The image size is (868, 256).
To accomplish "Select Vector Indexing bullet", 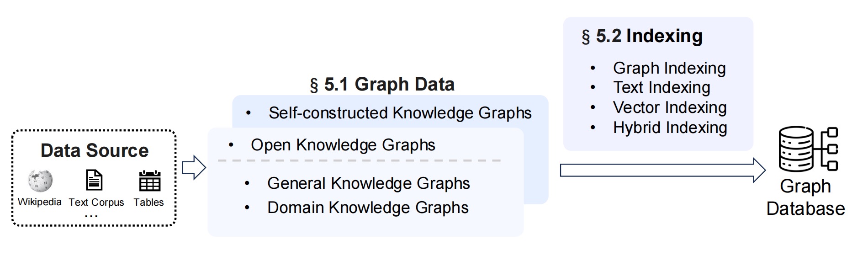I will (x=670, y=107).
